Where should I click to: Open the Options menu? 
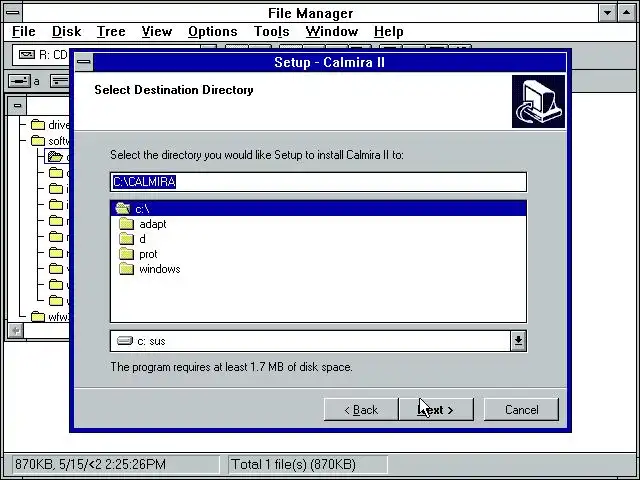[x=213, y=31]
